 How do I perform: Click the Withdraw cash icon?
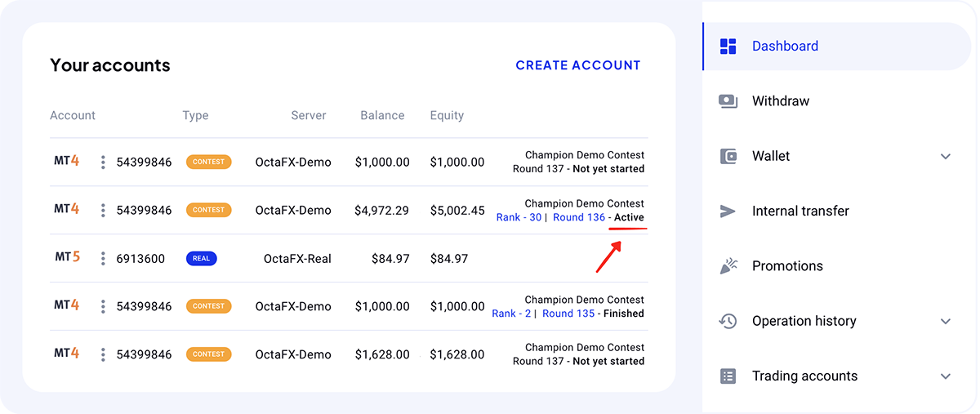tap(728, 101)
